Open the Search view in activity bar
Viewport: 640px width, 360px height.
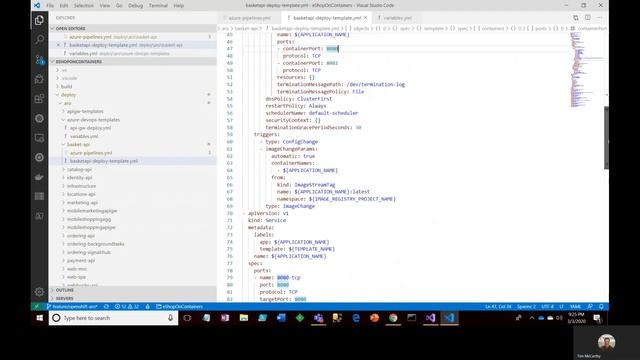pos(39,40)
